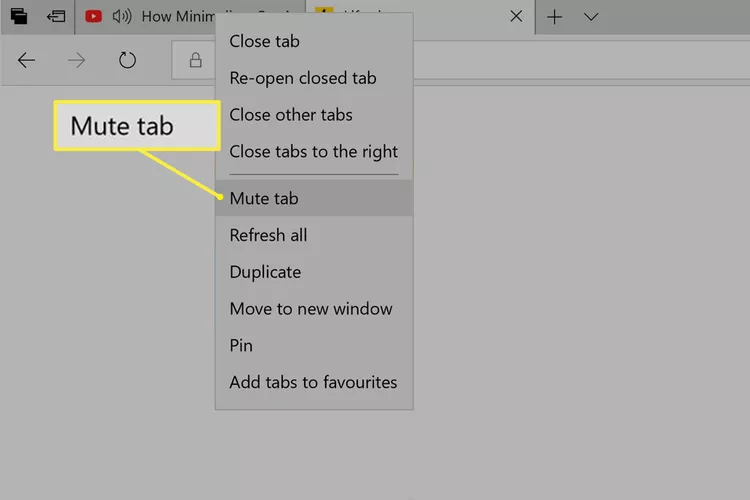The width and height of the screenshot is (750, 500).
Task: Select 'Duplicate' in tab context menu
Action: click(265, 272)
